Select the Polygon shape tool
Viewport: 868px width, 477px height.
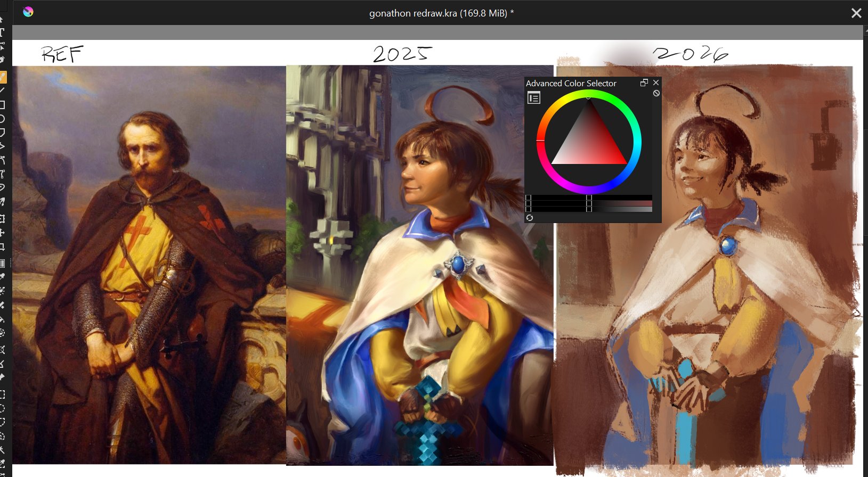pos(2,132)
